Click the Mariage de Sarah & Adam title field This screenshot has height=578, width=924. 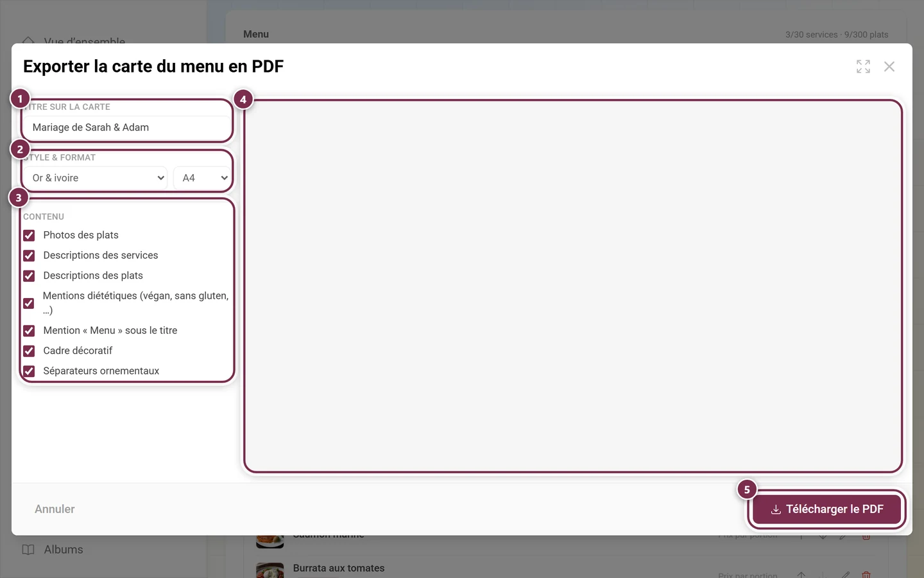pyautogui.click(x=126, y=127)
